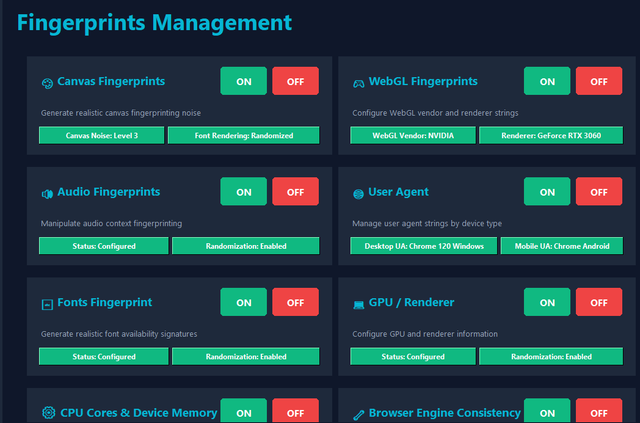Click the WebGL Fingerprints gamepad icon

coord(358,84)
